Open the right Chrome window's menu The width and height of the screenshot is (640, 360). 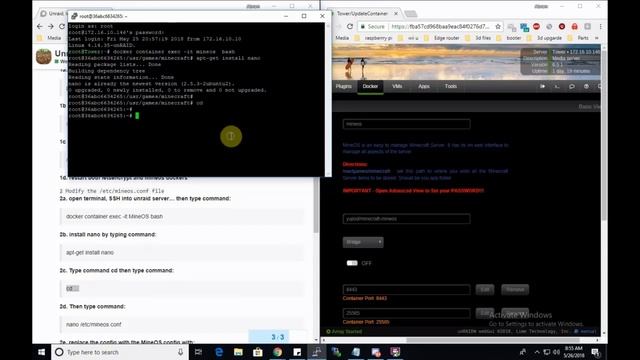(600, 27)
